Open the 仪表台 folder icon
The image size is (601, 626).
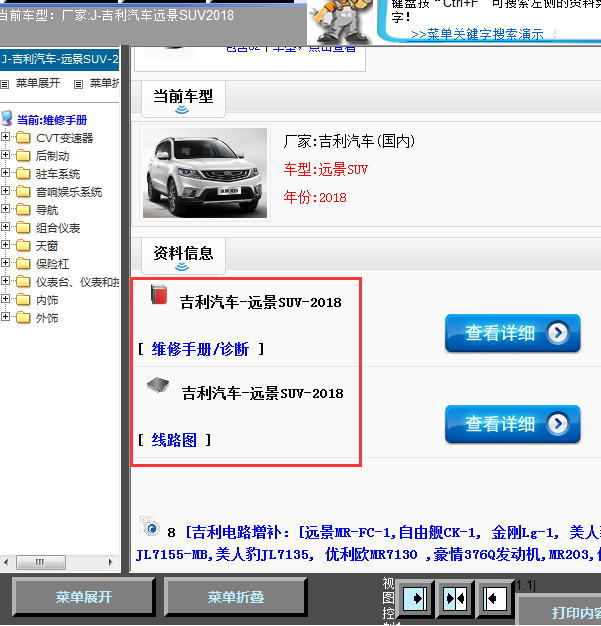click(23, 282)
